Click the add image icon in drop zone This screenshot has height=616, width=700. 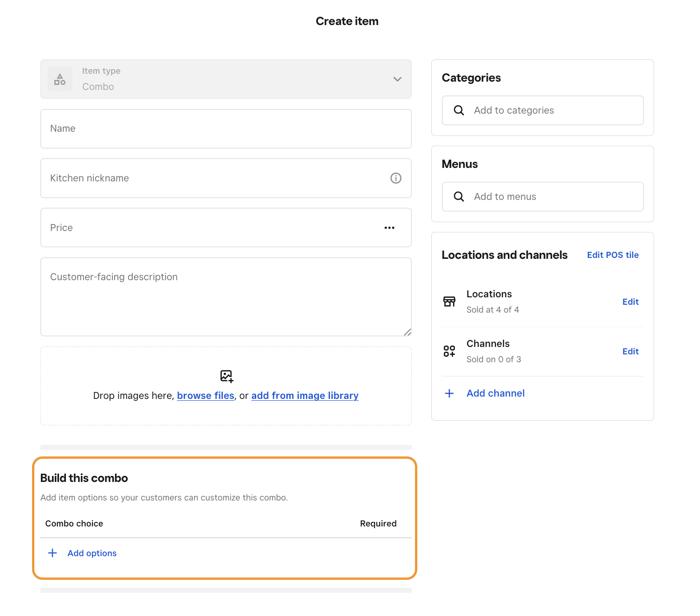[x=227, y=376]
